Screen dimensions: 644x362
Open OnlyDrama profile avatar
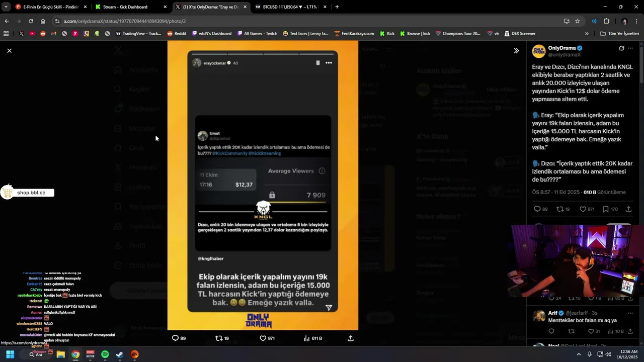pos(539,51)
